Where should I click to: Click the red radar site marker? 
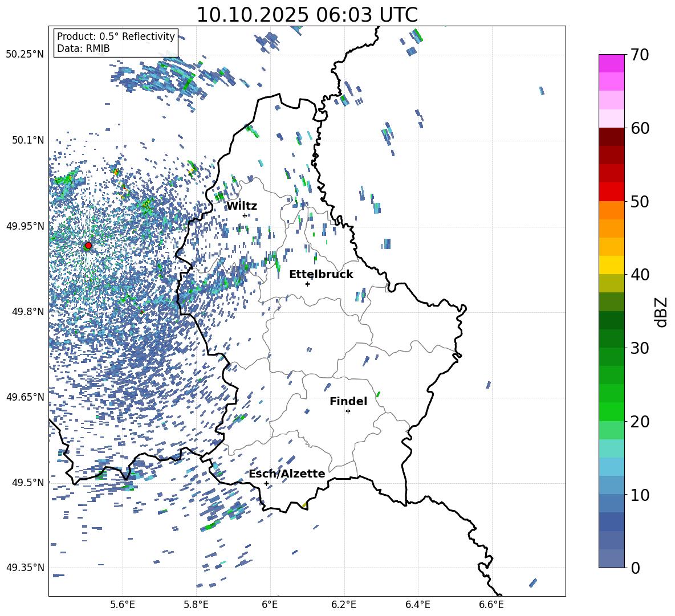(88, 245)
